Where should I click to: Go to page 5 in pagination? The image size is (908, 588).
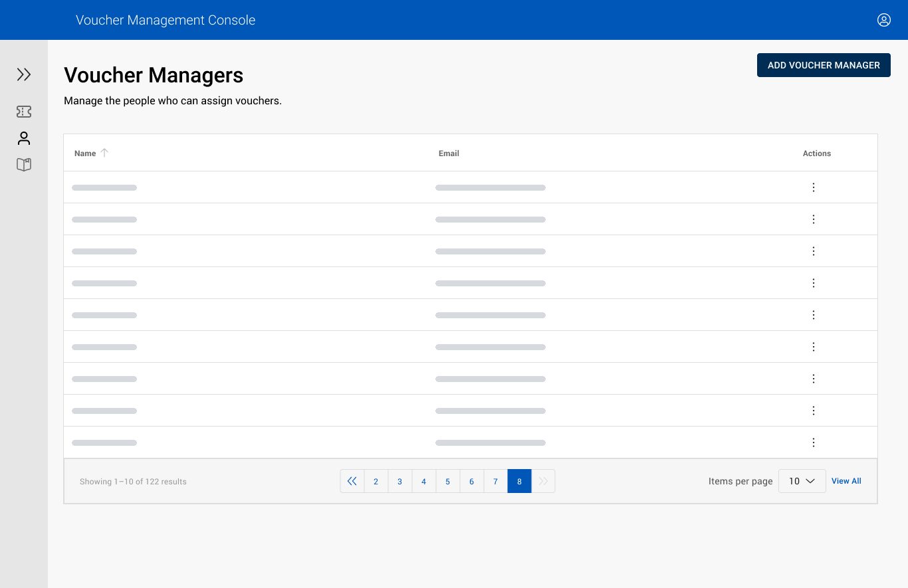click(448, 481)
